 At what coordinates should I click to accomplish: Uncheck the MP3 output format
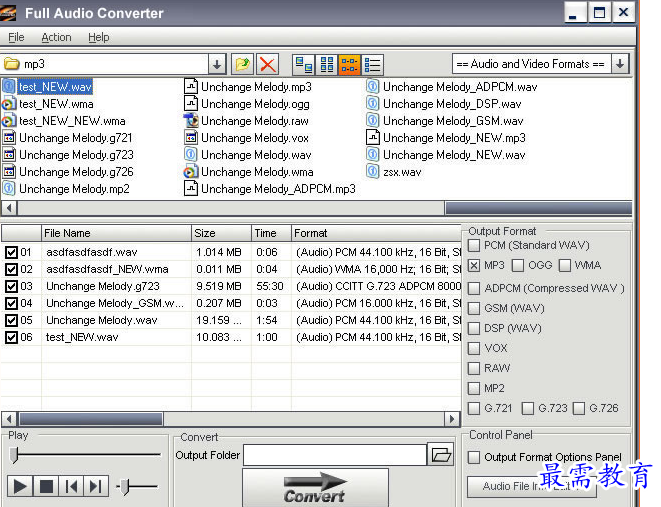(475, 266)
